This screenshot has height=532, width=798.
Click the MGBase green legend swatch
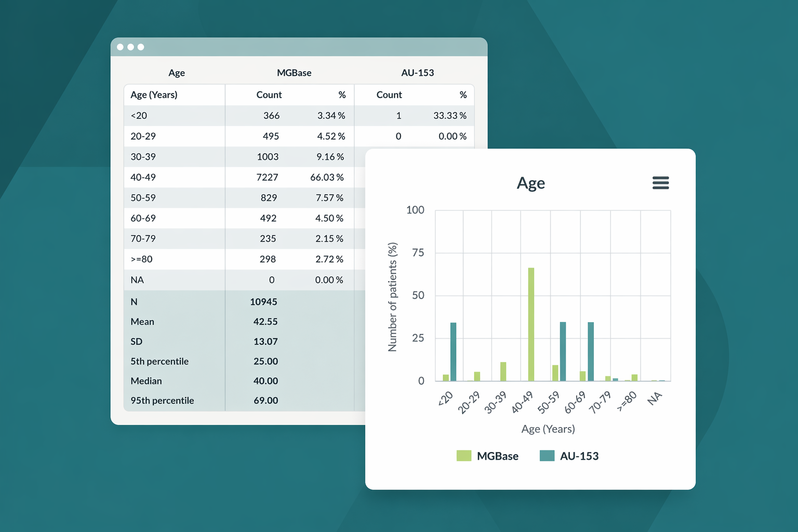click(x=464, y=456)
